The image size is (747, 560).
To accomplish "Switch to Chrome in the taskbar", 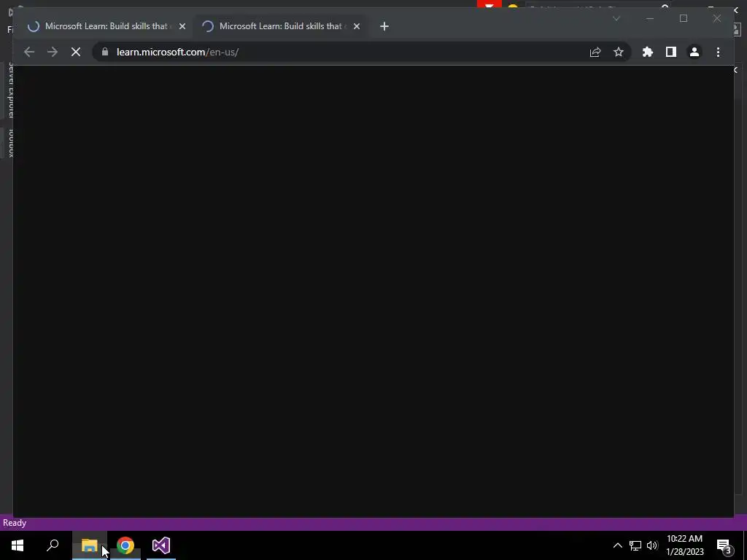I will 125,545.
